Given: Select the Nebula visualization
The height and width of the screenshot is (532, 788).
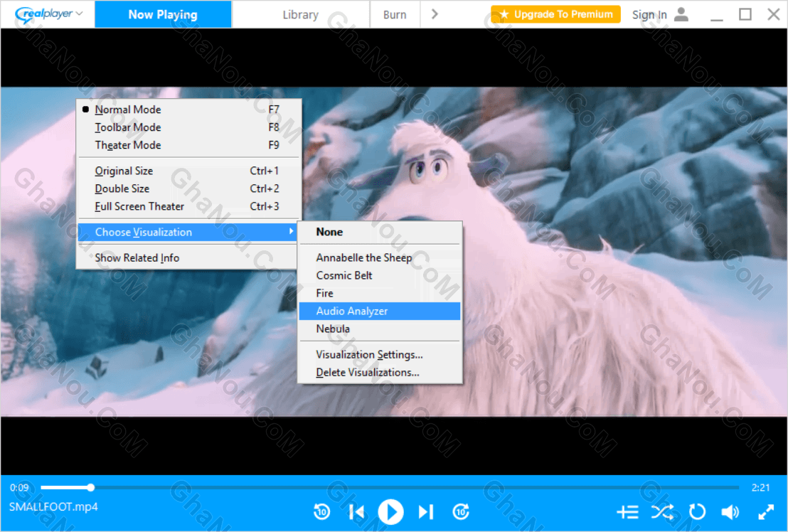Looking at the screenshot, I should tap(380, 329).
